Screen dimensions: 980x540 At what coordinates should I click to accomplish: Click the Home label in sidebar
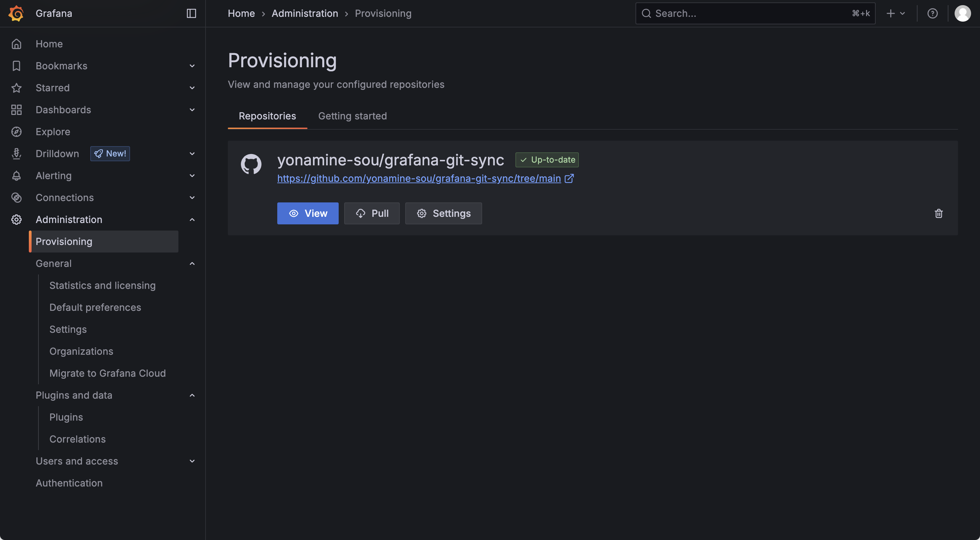49,44
